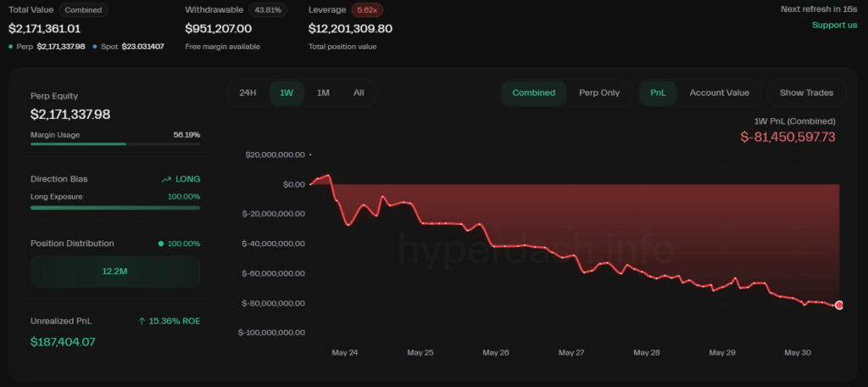The width and height of the screenshot is (868, 387).
Task: Click the Direction Bias label
Action: point(59,179)
